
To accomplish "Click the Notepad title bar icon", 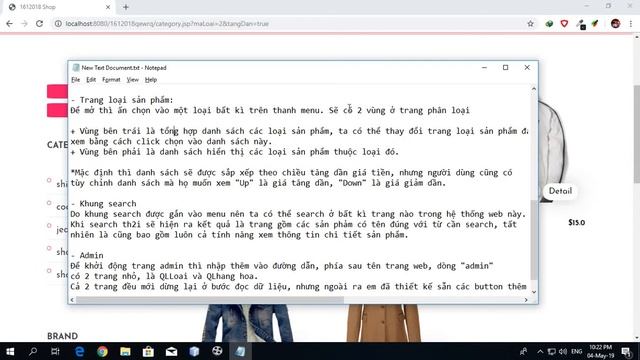I will coord(76,68).
